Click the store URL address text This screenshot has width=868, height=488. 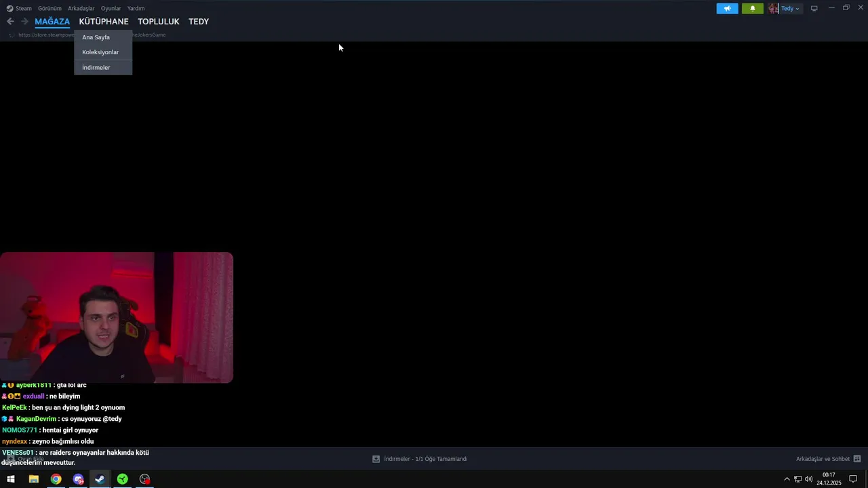pyautogui.click(x=46, y=35)
